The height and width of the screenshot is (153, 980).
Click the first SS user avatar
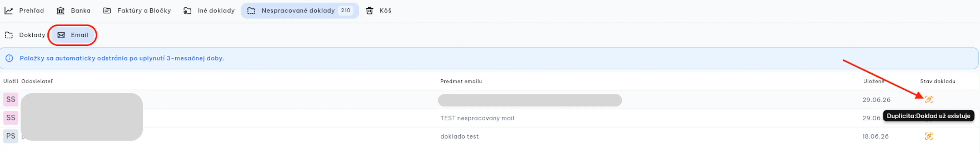pos(11,100)
